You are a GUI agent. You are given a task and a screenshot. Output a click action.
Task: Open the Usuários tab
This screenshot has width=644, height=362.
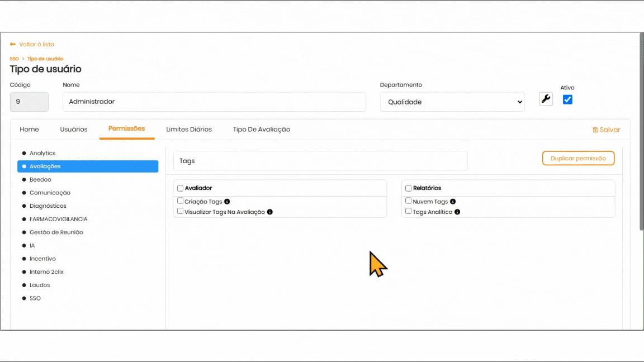tap(74, 130)
